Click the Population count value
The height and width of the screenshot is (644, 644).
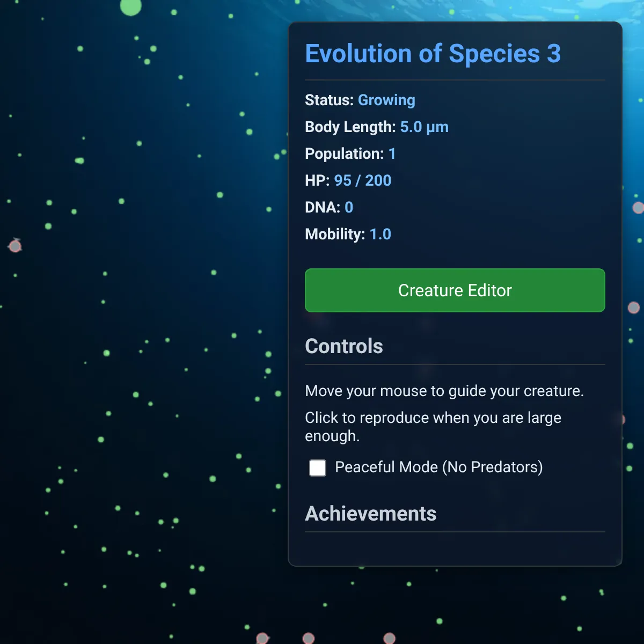[392, 154]
